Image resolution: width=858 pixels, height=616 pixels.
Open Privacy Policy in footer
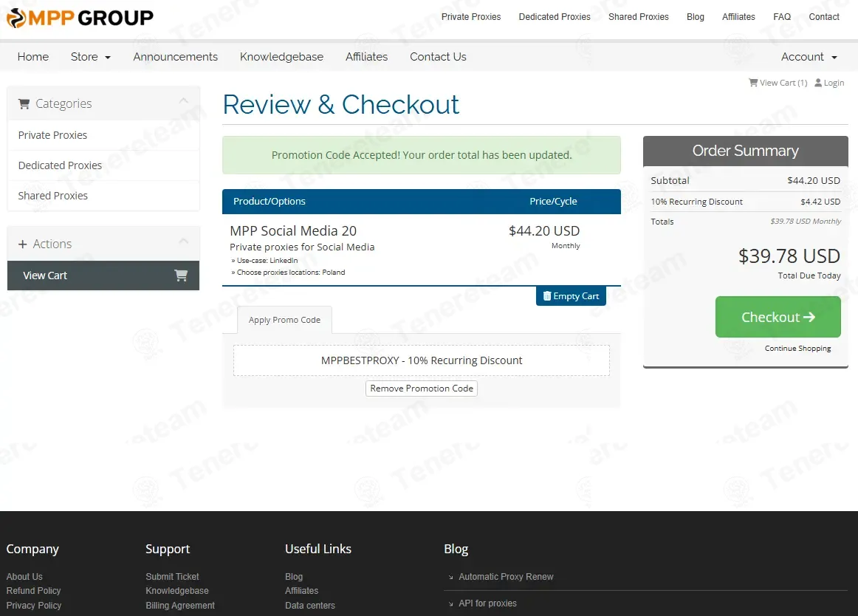pyautogui.click(x=34, y=606)
